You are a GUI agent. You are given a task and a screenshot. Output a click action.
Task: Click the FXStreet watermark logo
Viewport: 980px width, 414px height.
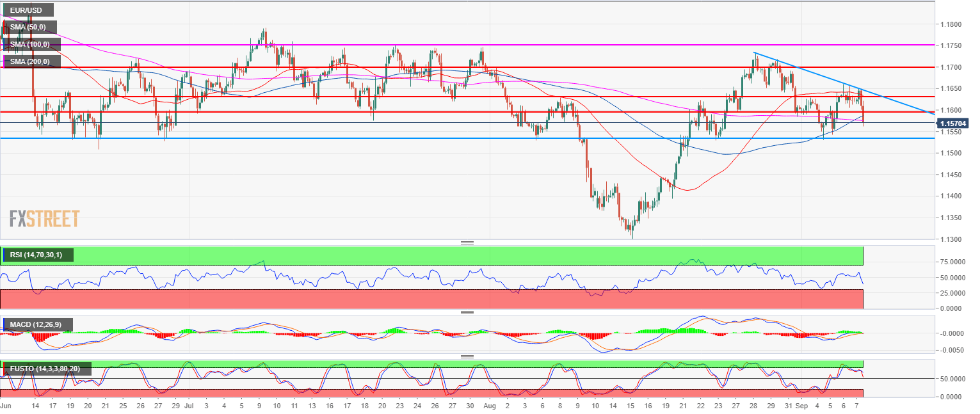click(x=44, y=219)
